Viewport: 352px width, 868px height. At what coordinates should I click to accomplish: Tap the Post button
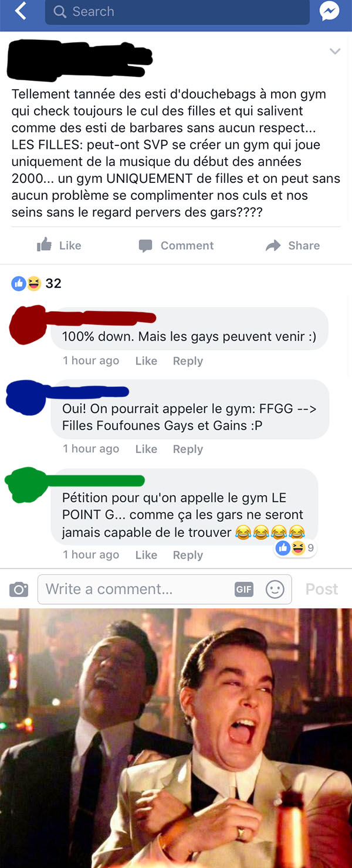pos(321,589)
